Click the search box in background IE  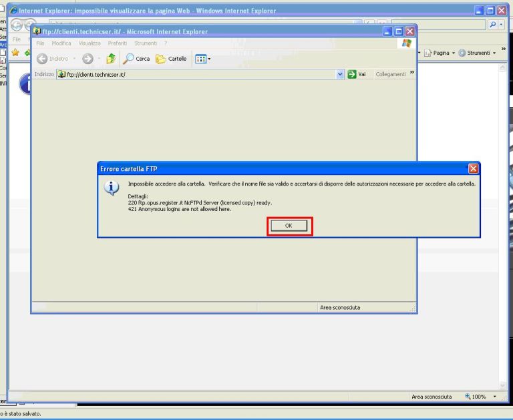tap(439, 25)
